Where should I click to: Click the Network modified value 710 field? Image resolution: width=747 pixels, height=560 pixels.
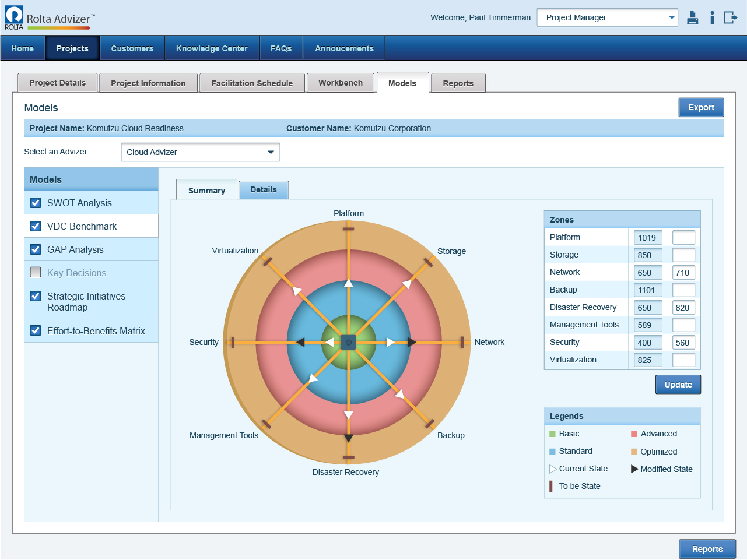click(683, 272)
